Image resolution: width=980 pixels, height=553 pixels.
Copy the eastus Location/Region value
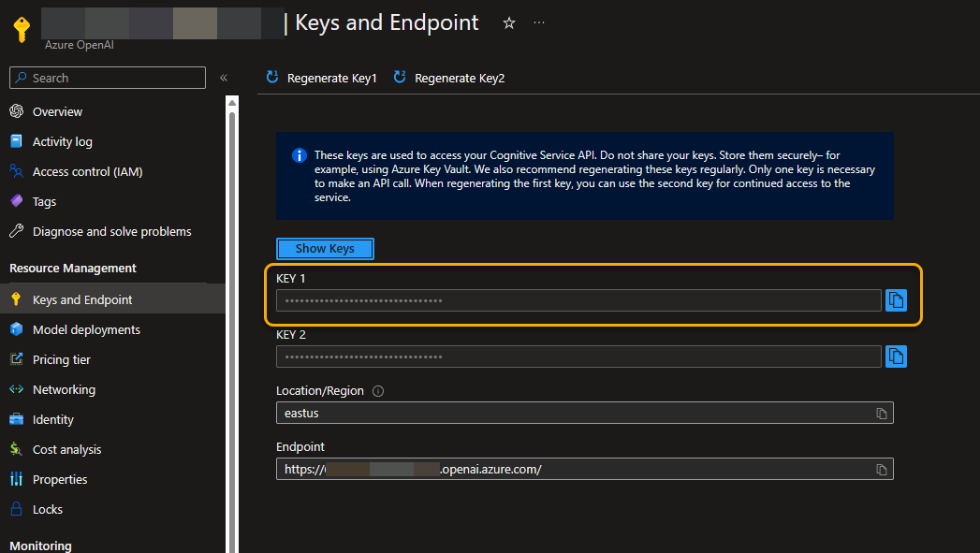(x=881, y=413)
